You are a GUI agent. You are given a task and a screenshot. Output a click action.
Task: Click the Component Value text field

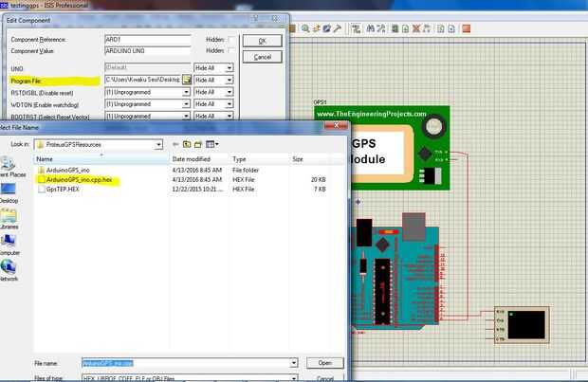tap(148, 51)
